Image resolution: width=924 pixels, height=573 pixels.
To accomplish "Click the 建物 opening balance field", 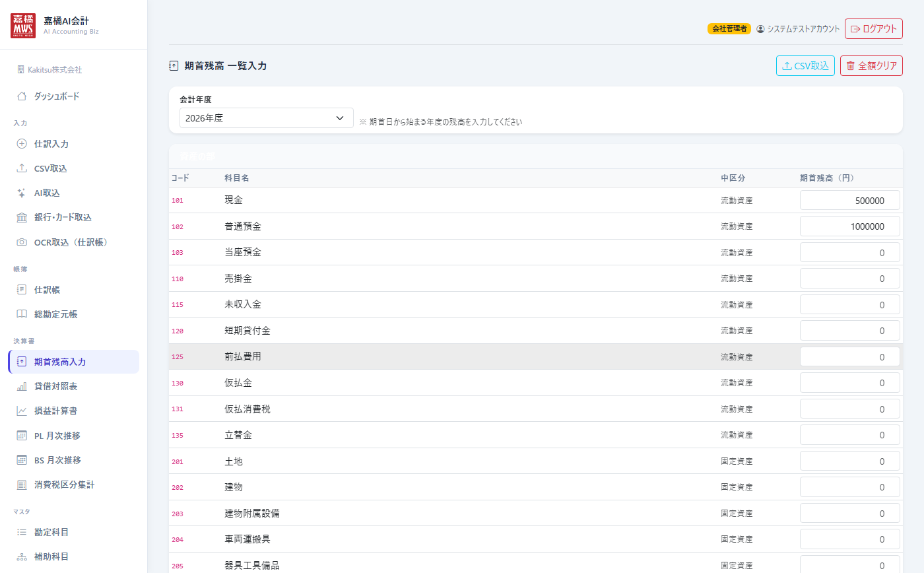I will click(850, 487).
